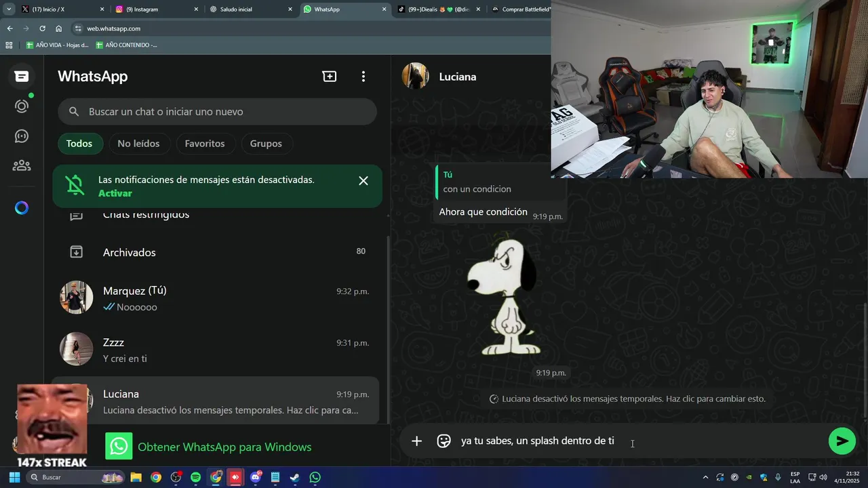The image size is (868, 488).
Task: Close the WhatsApp browser tab
Action: tap(384, 9)
